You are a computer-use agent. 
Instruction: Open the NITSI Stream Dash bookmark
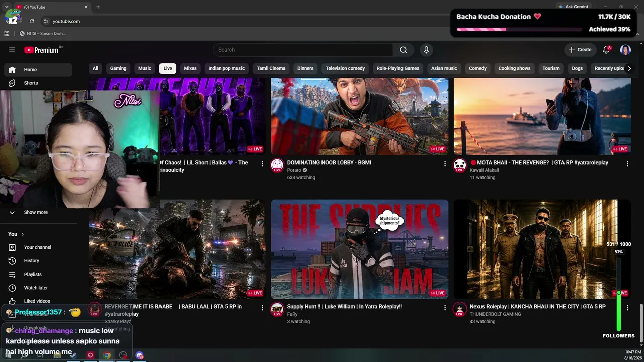pos(43,34)
